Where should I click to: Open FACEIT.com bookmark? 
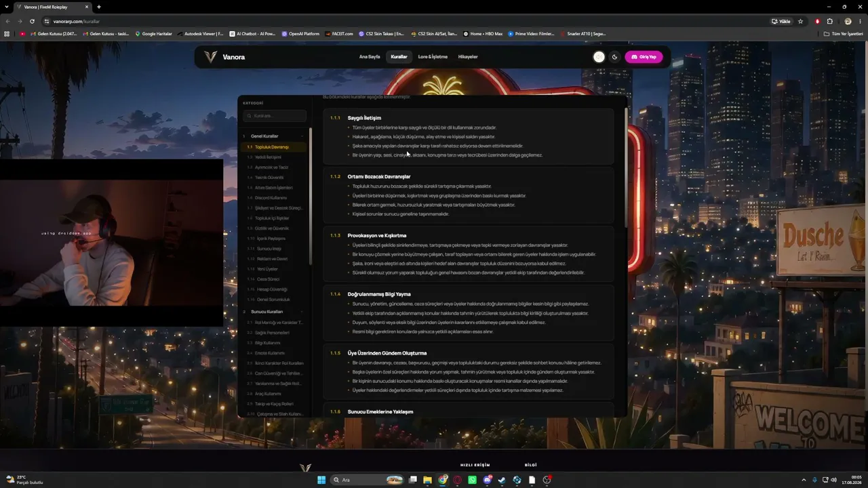tap(339, 34)
